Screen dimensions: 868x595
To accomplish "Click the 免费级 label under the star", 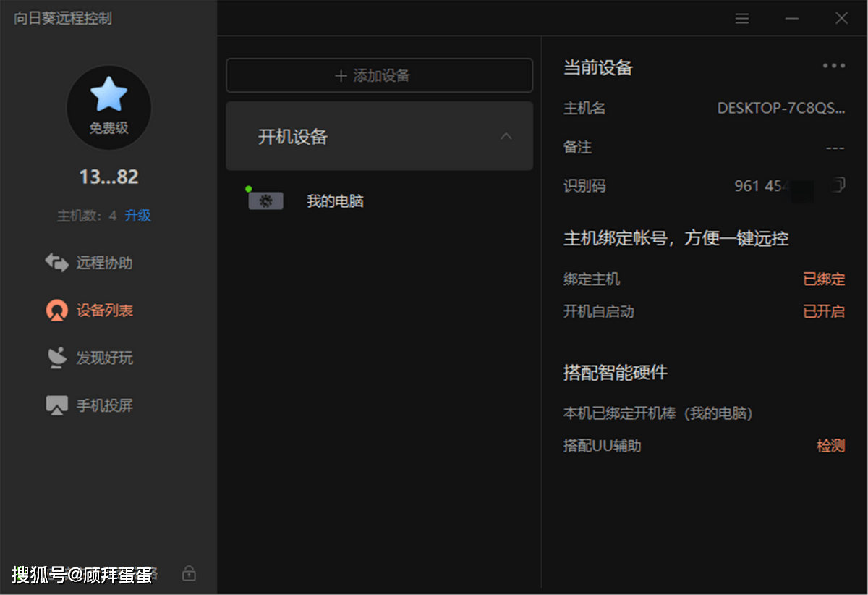I will pos(109,128).
